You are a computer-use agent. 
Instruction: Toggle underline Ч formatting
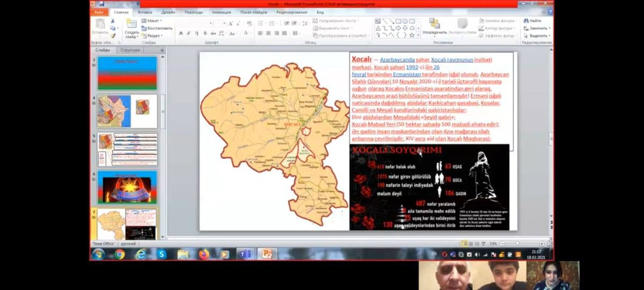point(197,33)
